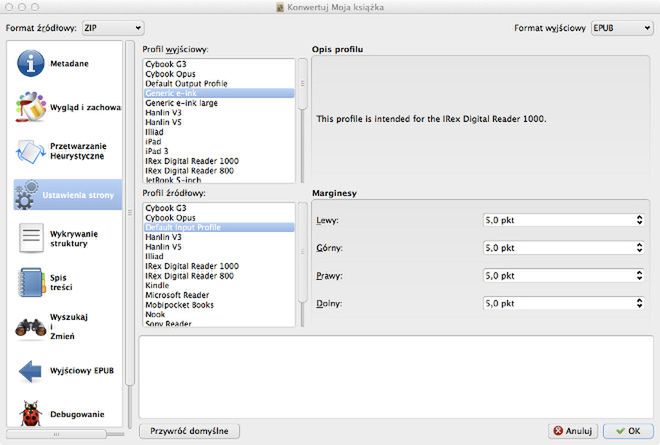Select iPad output profile
660x445 pixels.
(219, 141)
